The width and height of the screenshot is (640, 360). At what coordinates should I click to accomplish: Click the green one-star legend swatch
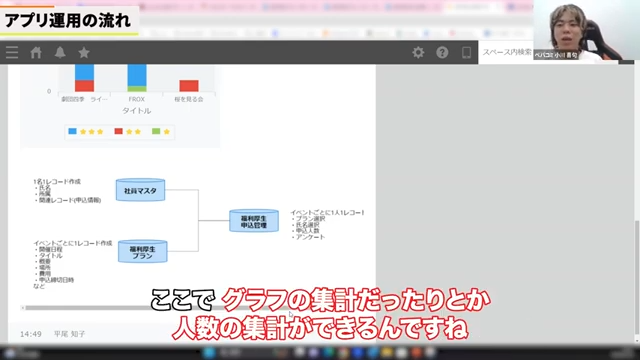point(156,131)
